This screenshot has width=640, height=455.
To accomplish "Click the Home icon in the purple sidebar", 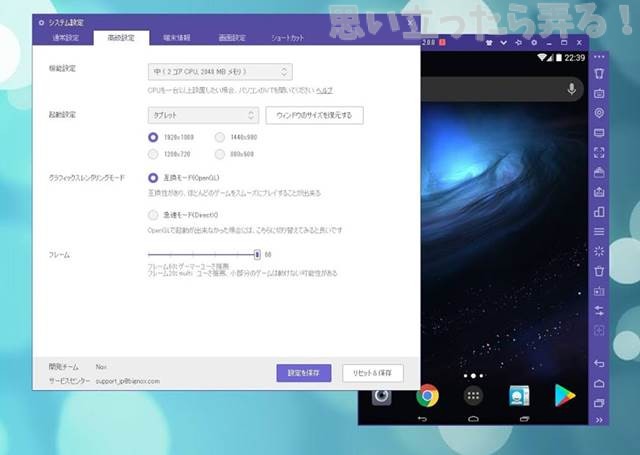I will pyautogui.click(x=599, y=383).
